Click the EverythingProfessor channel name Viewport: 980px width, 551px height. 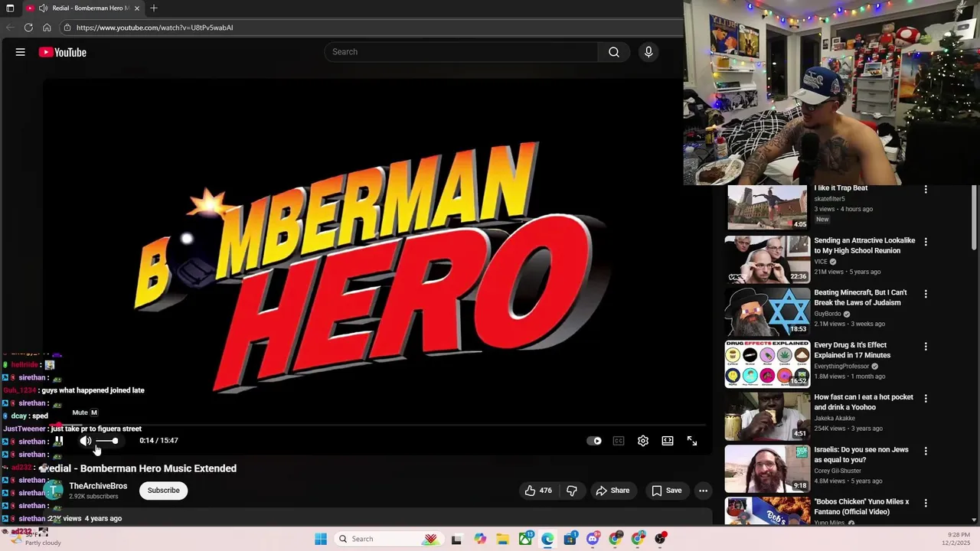pyautogui.click(x=841, y=366)
